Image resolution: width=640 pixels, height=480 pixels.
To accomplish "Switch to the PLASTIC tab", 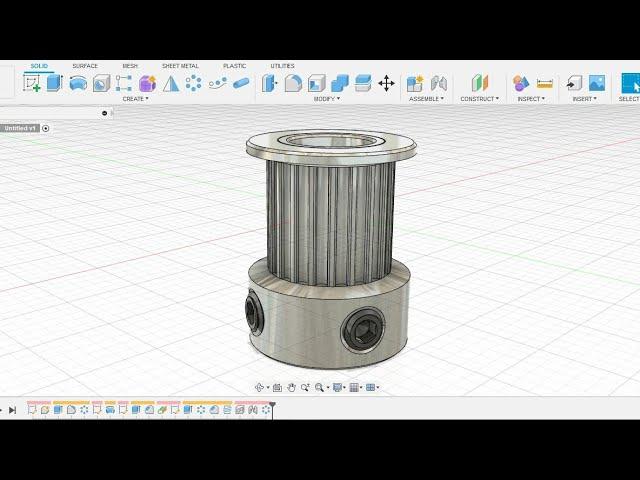I will click(x=234, y=66).
